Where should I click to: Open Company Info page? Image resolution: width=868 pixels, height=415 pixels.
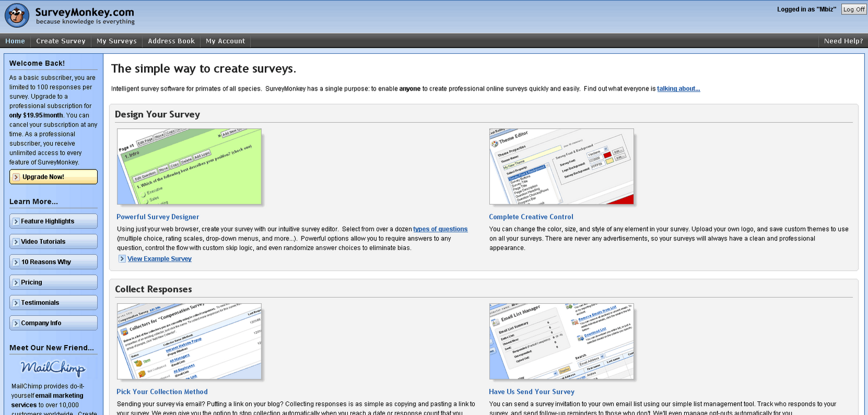pos(53,323)
